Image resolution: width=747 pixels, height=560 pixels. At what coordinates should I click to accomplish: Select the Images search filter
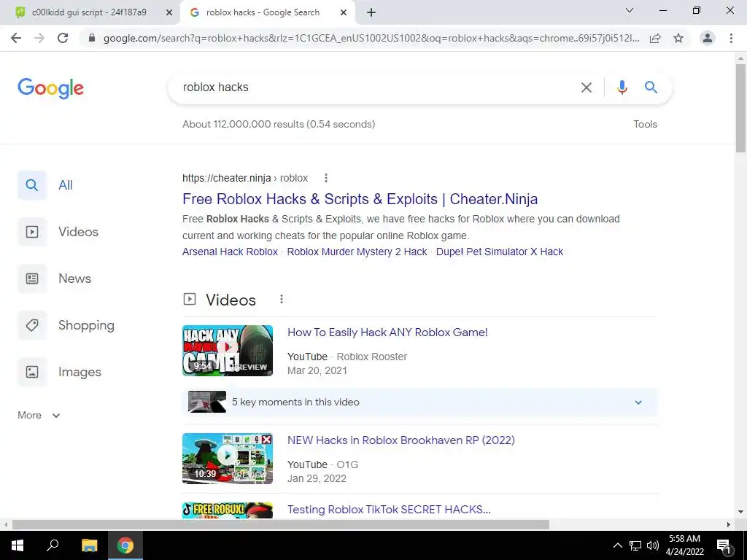click(x=60, y=372)
